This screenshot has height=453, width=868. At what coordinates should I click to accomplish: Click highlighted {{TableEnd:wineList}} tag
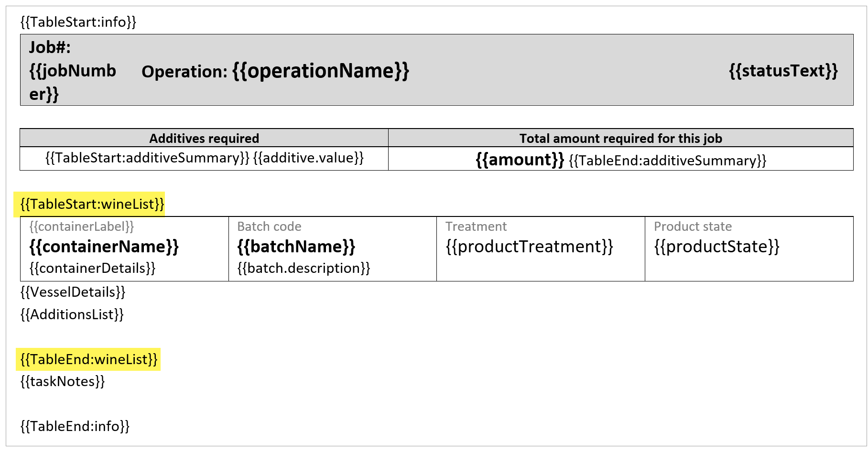[x=89, y=359]
